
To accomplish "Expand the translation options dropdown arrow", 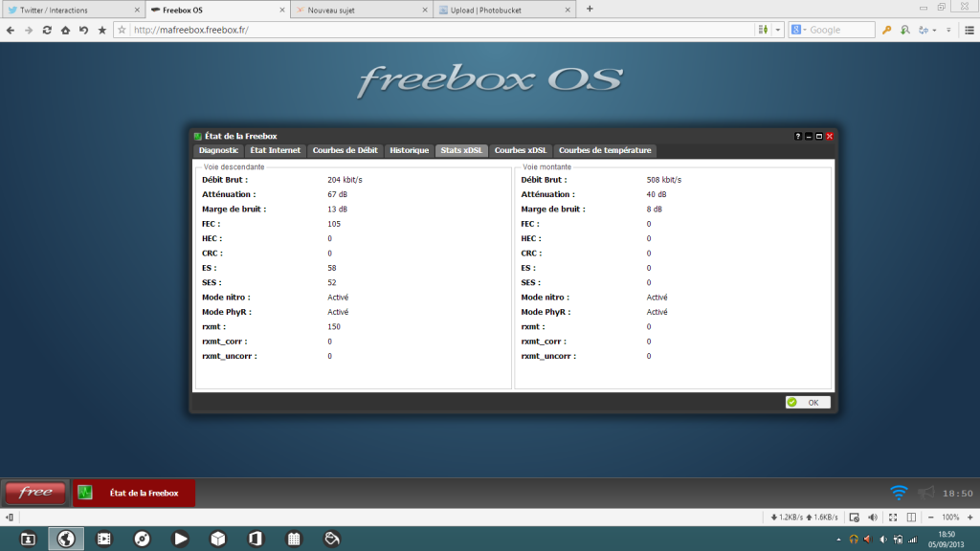I will pos(934,30).
